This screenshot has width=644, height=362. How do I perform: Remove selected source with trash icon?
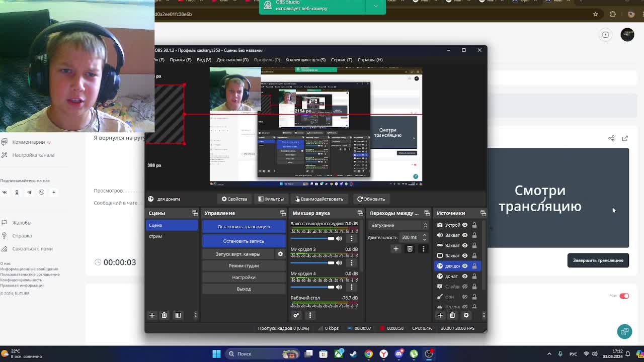pos(452,315)
